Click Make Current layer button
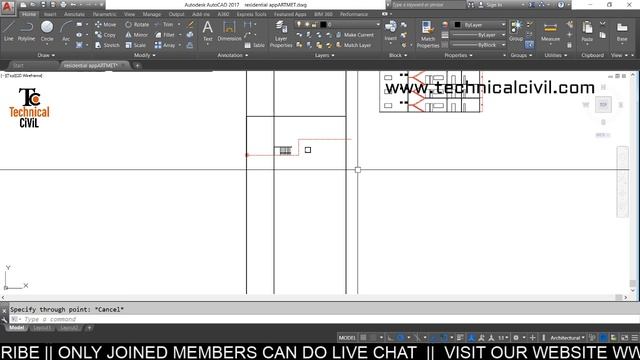The width and height of the screenshot is (640, 360). tap(355, 35)
